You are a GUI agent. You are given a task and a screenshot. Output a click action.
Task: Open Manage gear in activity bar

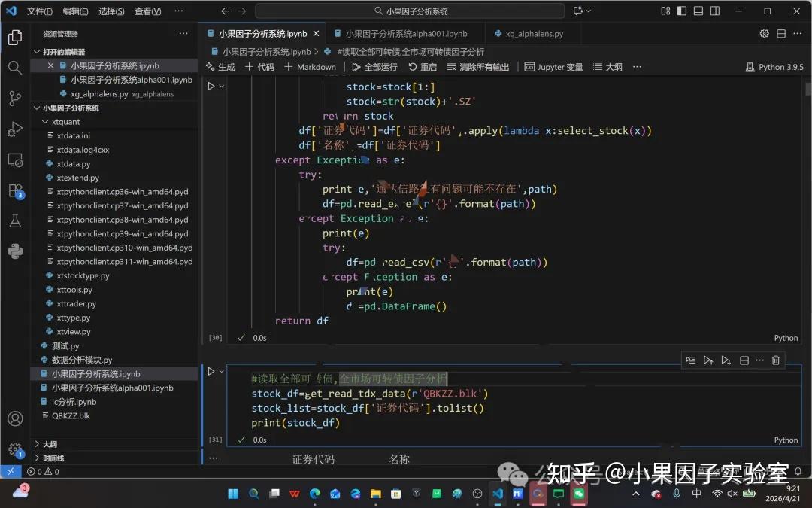(16, 449)
